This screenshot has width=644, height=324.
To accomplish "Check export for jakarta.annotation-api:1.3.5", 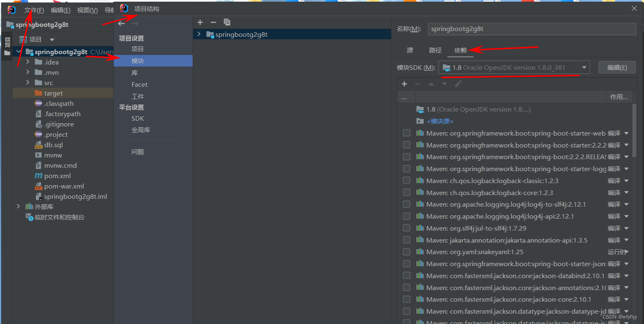I will click(407, 240).
